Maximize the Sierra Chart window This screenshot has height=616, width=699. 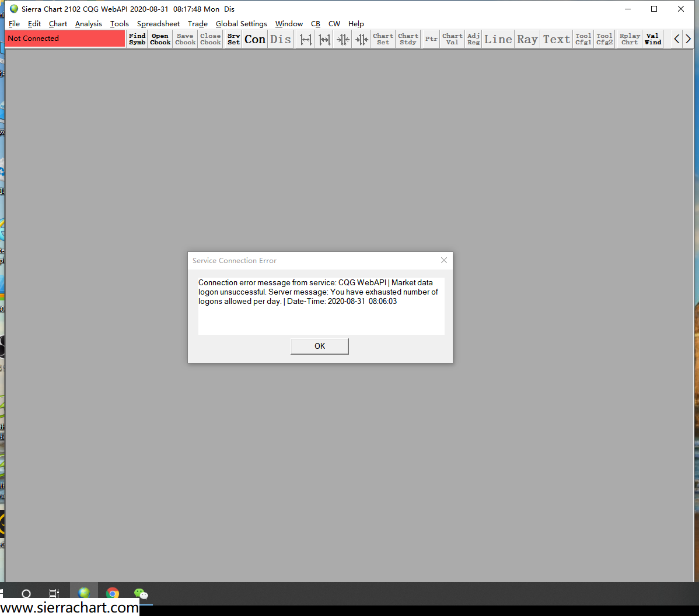coord(654,9)
